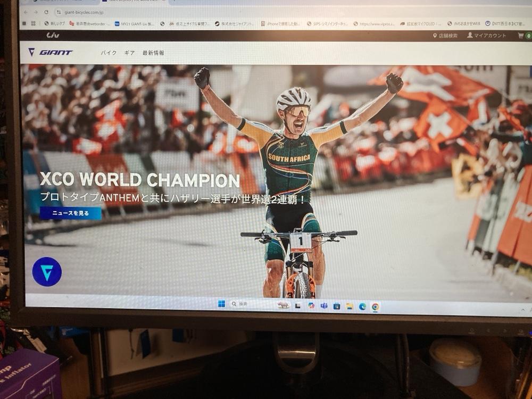Open the 店舗検索 store finder link
This screenshot has width=532, height=399.
445,36
